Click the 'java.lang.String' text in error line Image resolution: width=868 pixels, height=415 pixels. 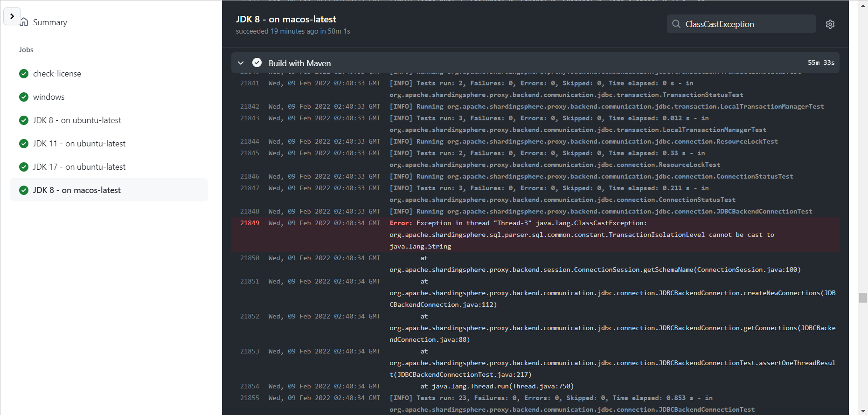point(420,246)
